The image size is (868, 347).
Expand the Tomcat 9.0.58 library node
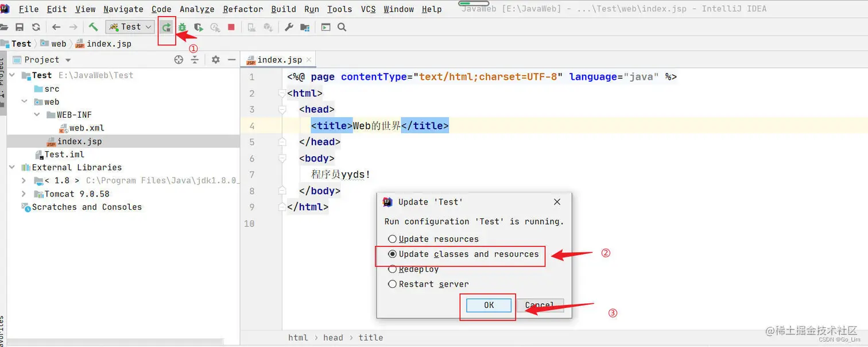[x=24, y=194]
